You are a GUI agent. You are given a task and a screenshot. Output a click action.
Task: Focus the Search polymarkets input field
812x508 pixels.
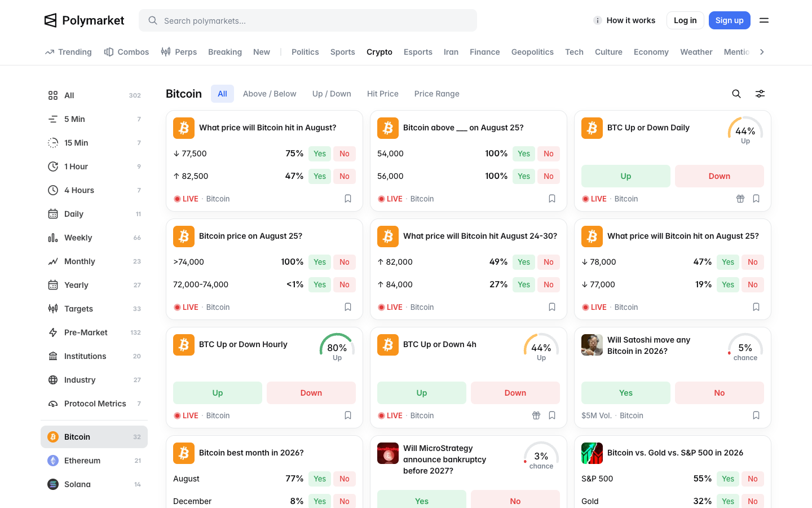point(308,20)
